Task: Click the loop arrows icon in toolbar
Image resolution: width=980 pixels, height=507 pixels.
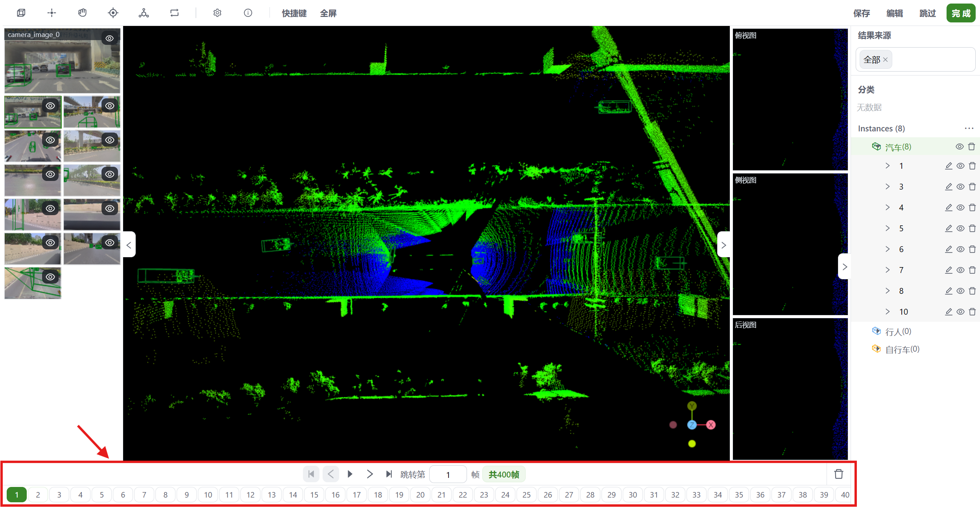Action: [x=174, y=13]
